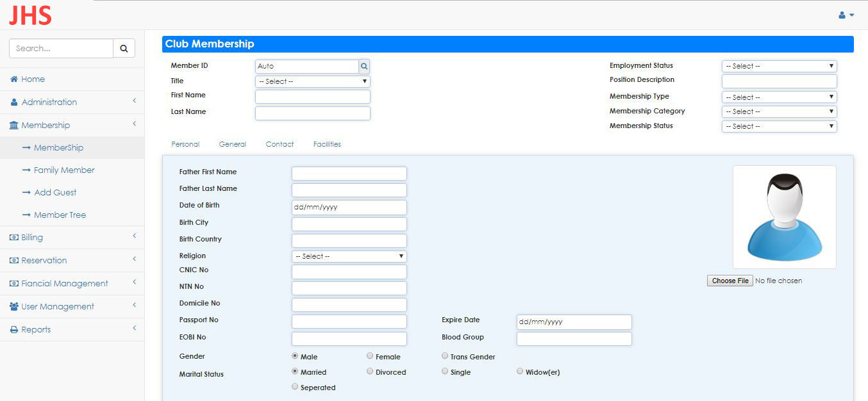Expand the Membership Type dropdown
Screen dimensions: 868x401
tap(779, 97)
